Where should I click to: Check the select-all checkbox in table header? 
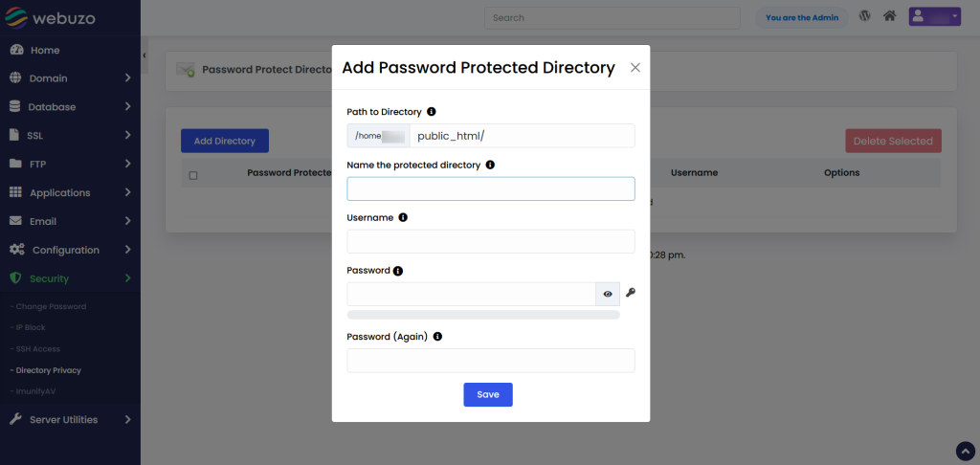(x=193, y=175)
